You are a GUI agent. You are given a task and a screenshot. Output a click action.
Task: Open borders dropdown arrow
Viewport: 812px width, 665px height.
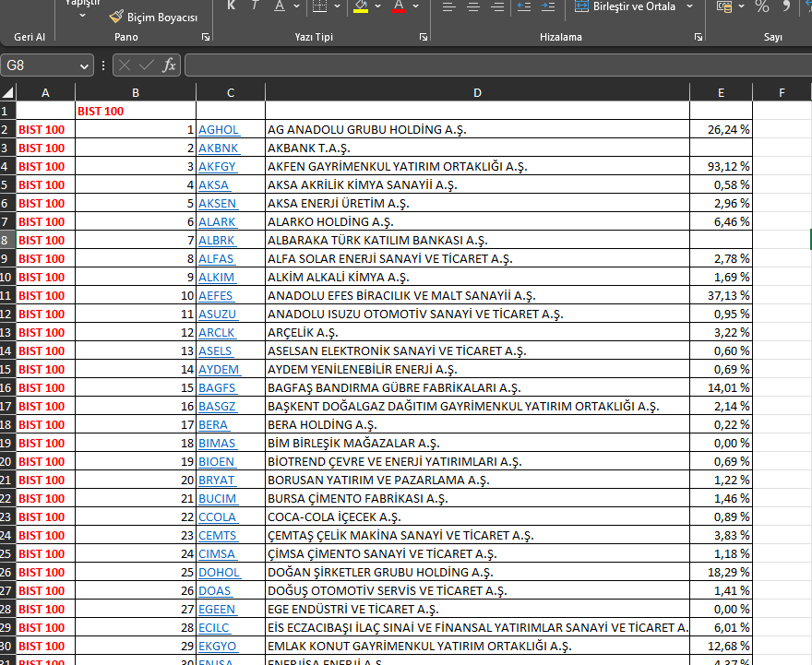coord(337,6)
